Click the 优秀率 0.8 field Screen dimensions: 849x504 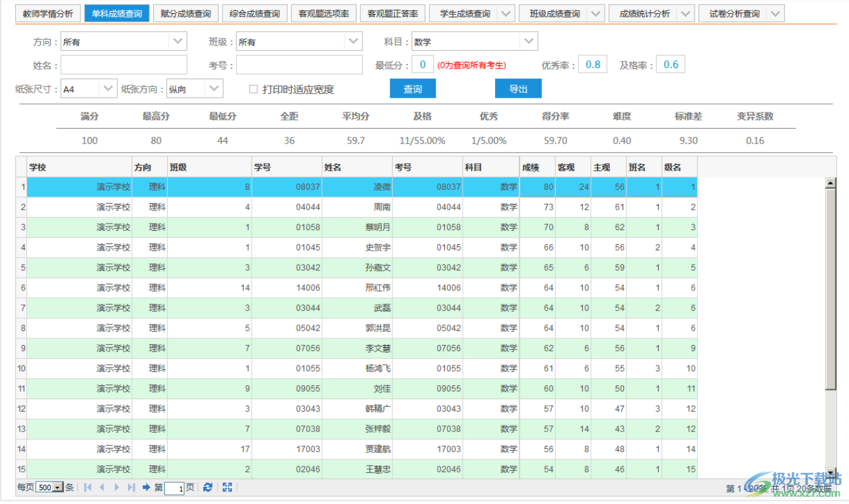point(593,65)
